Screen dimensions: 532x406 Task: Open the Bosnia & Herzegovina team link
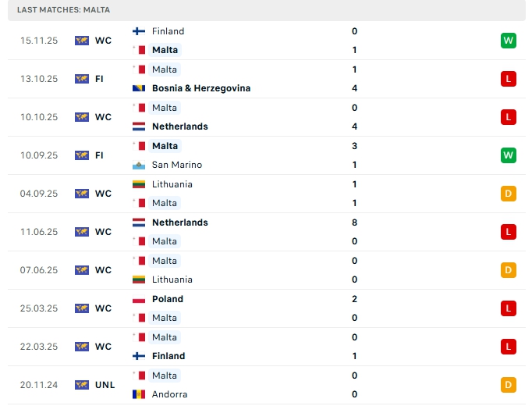[x=201, y=88]
